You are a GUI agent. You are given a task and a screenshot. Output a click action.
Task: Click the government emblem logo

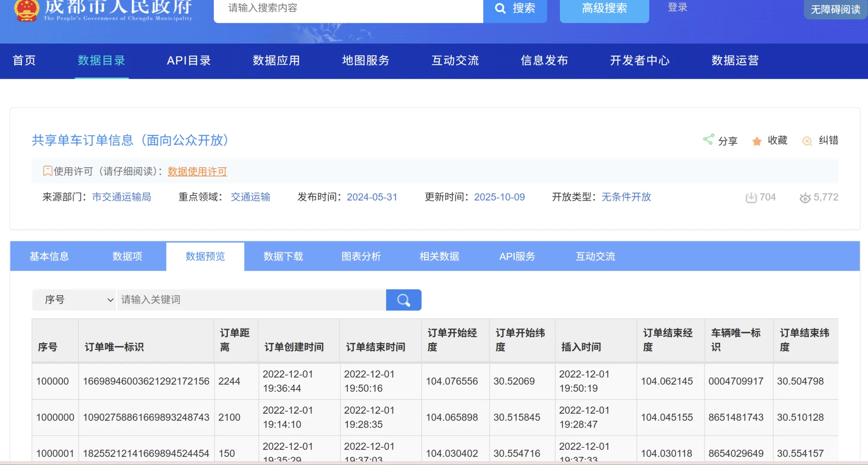coord(27,9)
